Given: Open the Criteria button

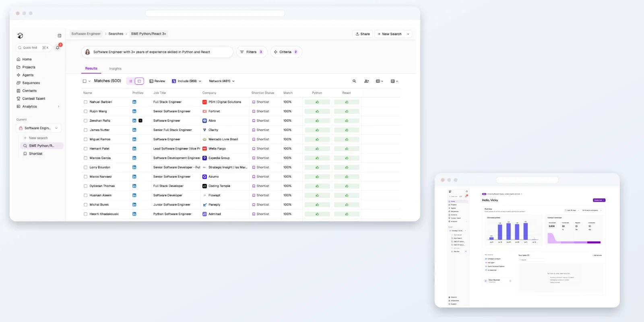Looking at the screenshot, I should 286,52.
